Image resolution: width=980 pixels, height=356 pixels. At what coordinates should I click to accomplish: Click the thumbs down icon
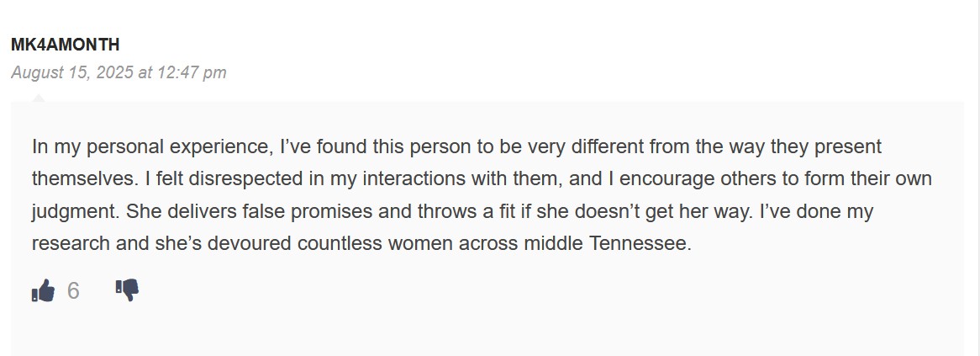coord(127,290)
